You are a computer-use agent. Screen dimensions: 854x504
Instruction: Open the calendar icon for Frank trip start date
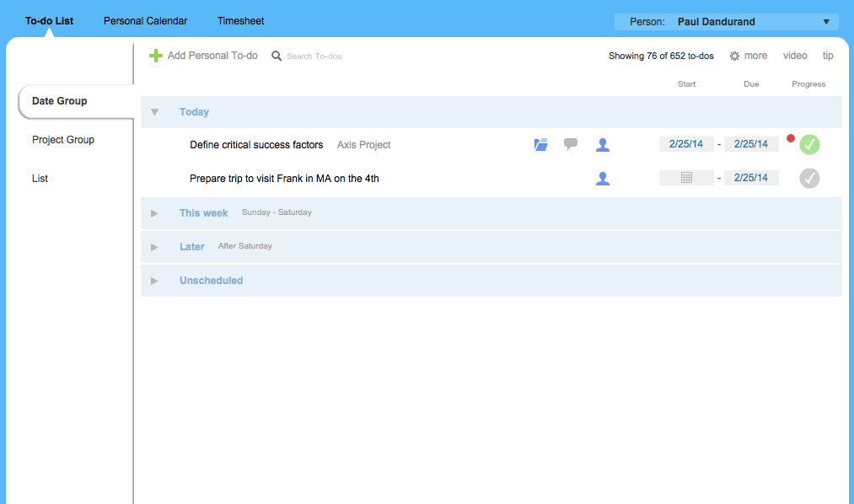pos(685,178)
